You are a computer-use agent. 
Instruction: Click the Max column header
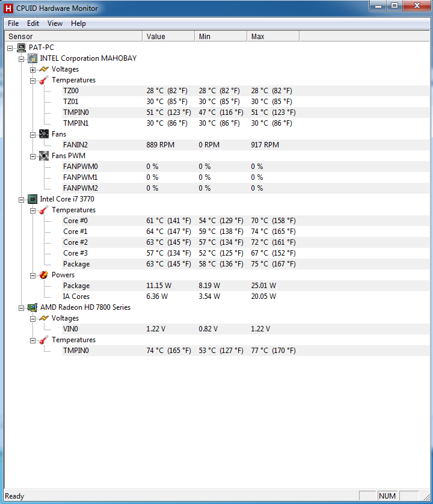[273, 36]
